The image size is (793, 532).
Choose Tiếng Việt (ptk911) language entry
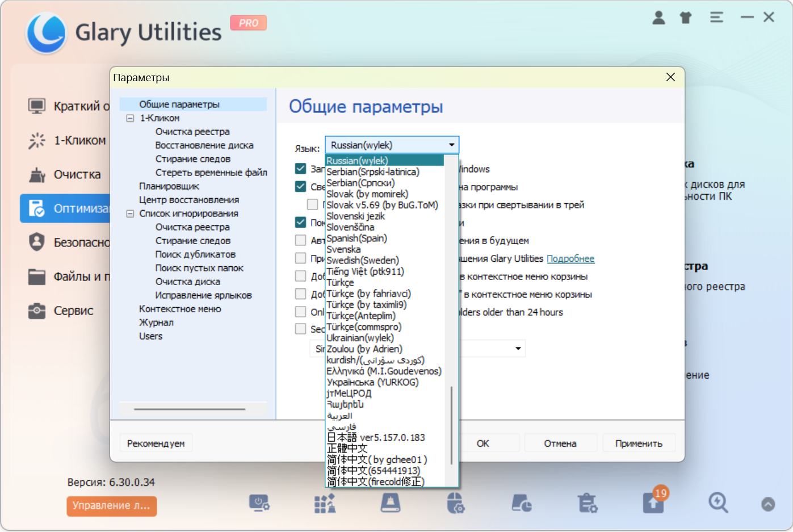click(x=365, y=271)
